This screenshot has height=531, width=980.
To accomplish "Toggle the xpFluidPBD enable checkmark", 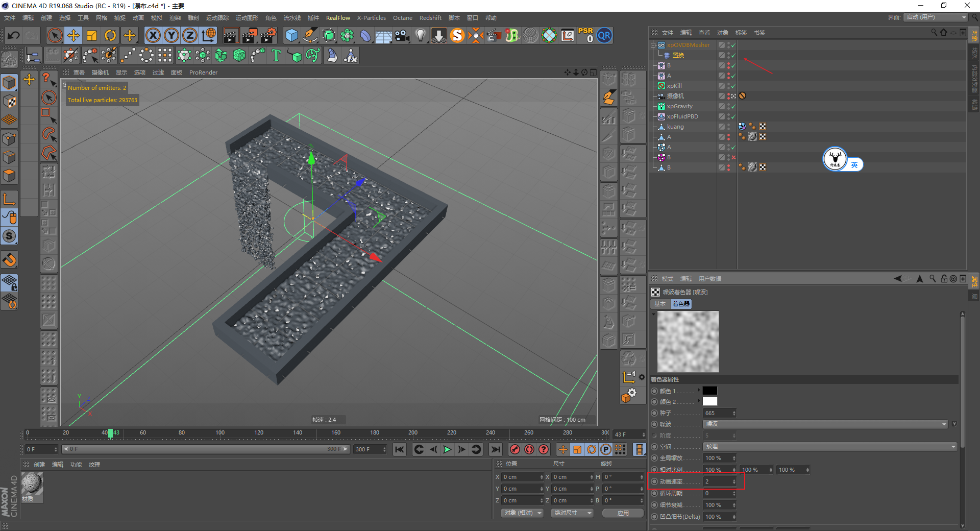I will pos(733,116).
